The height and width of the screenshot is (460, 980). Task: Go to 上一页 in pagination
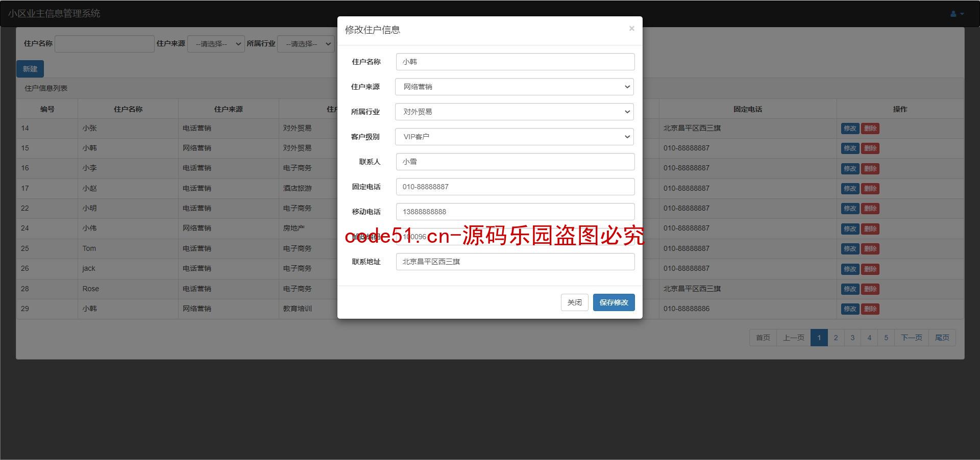[794, 338]
